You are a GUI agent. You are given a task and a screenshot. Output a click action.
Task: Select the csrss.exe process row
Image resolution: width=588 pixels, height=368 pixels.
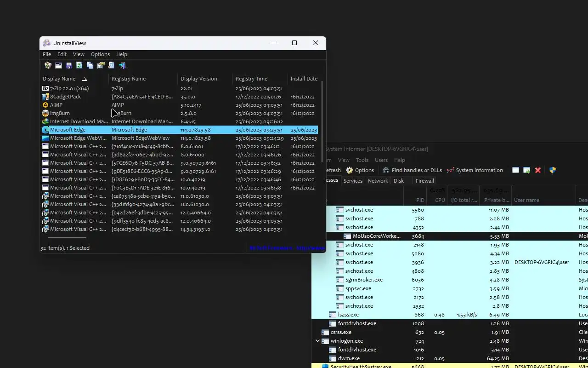coord(450,332)
